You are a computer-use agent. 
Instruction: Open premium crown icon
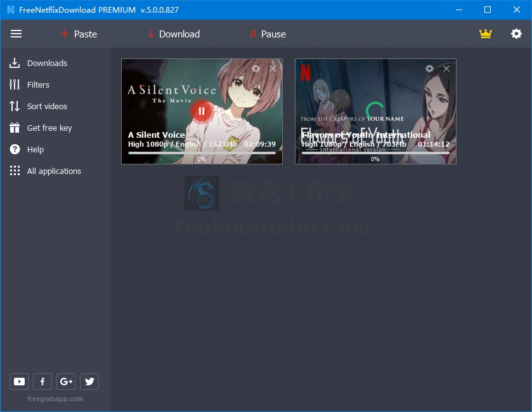[486, 34]
